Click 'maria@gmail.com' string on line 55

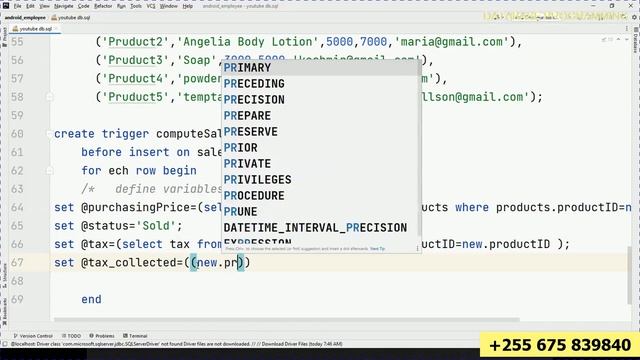452,42
